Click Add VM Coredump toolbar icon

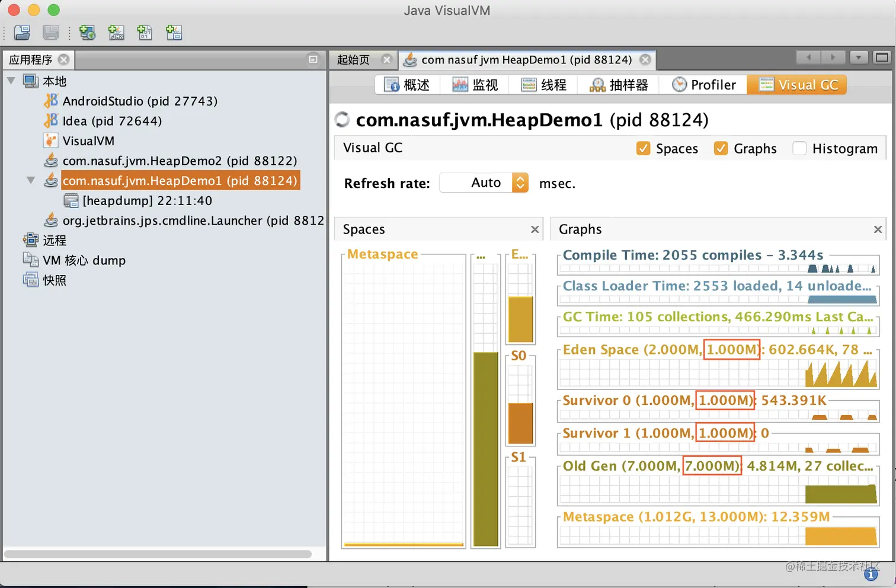coord(145,33)
